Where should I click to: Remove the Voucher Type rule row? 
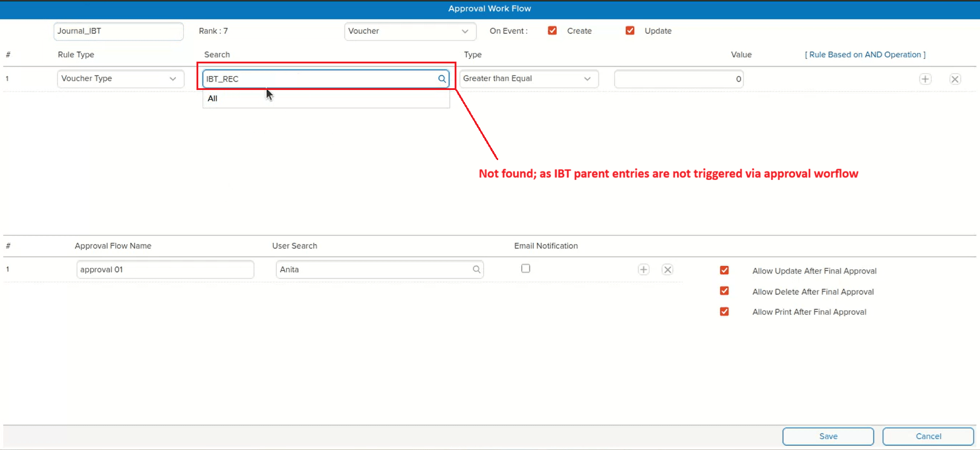click(x=955, y=79)
